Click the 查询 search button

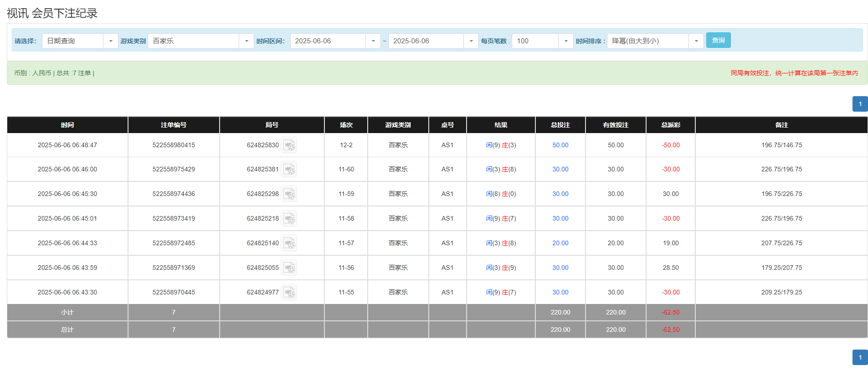click(x=718, y=41)
